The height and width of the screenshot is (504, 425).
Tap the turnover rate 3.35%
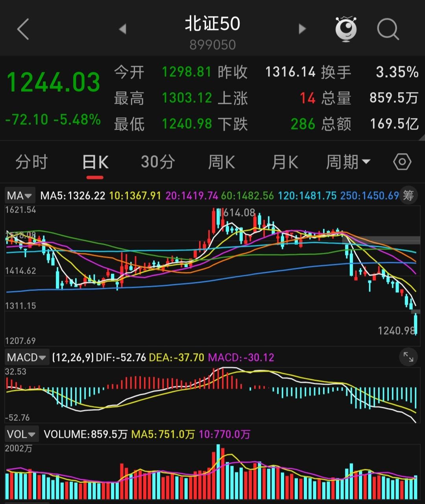pos(397,72)
